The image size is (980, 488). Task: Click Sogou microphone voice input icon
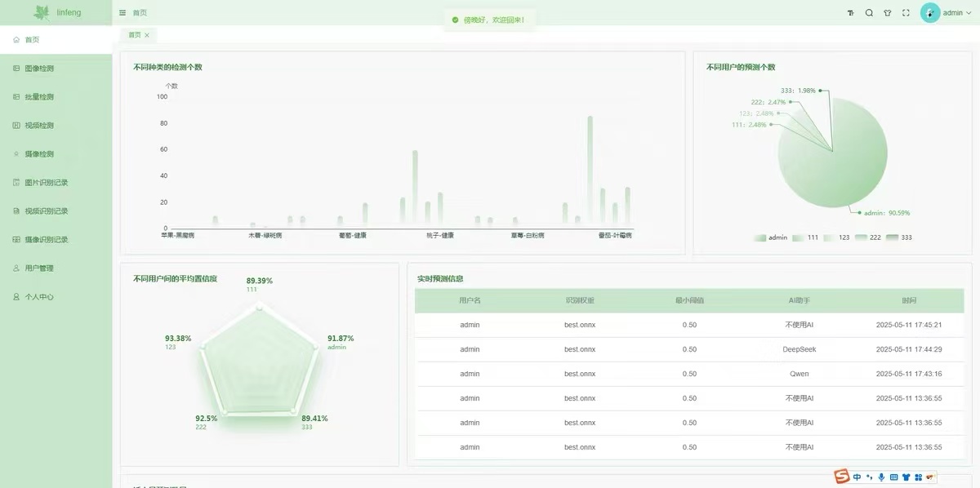882,477
